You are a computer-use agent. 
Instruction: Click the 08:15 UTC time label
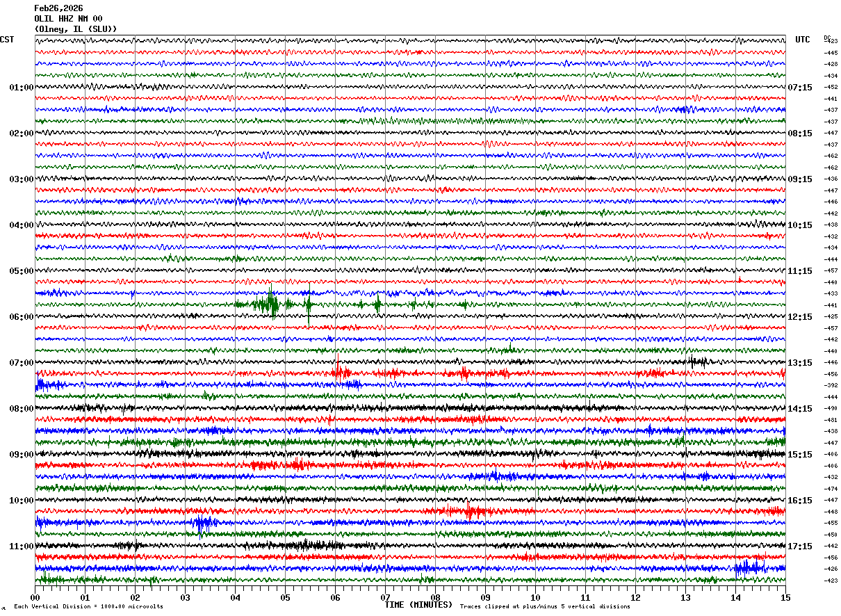pos(800,133)
